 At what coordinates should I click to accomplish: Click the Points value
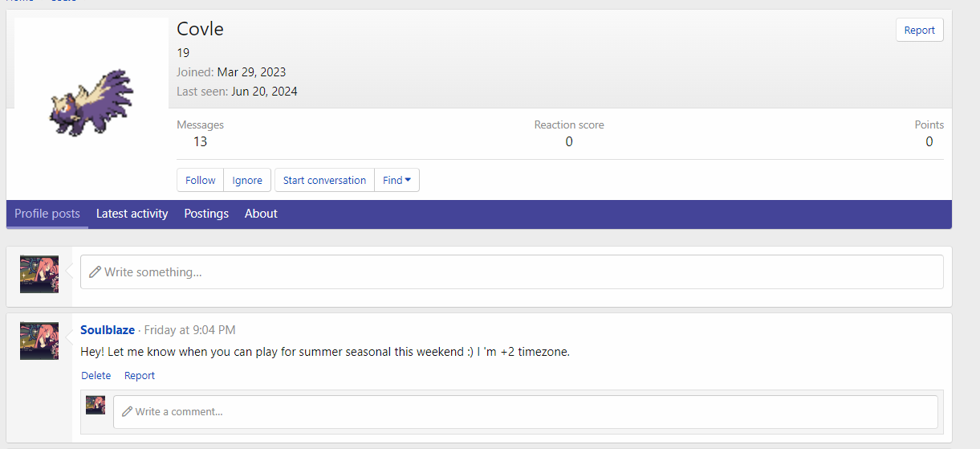[929, 141]
